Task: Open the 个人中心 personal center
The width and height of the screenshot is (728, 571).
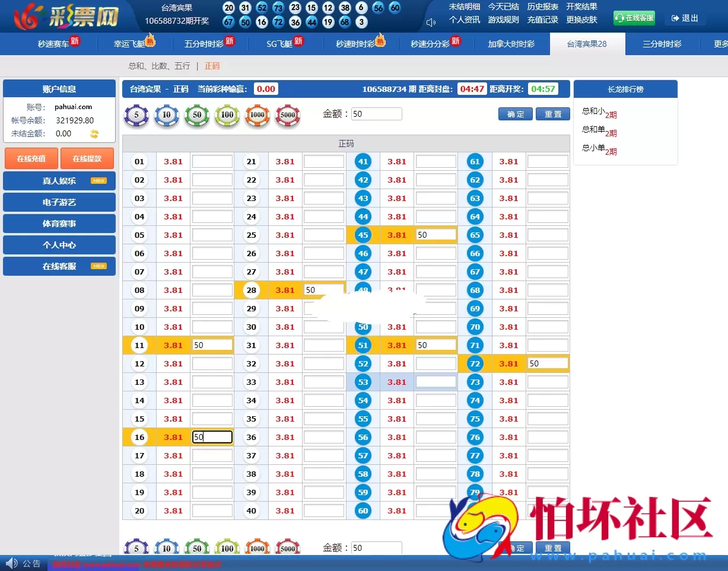Action: coord(59,245)
